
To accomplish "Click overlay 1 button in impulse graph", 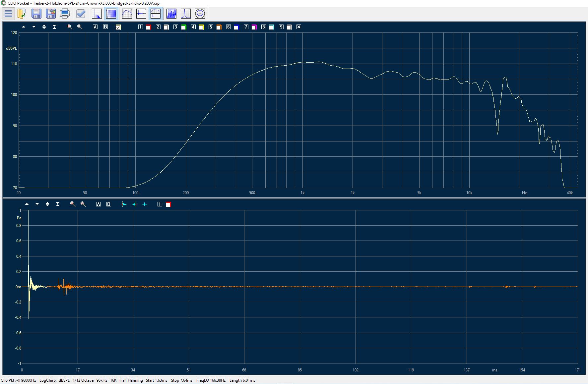I will click(x=160, y=204).
